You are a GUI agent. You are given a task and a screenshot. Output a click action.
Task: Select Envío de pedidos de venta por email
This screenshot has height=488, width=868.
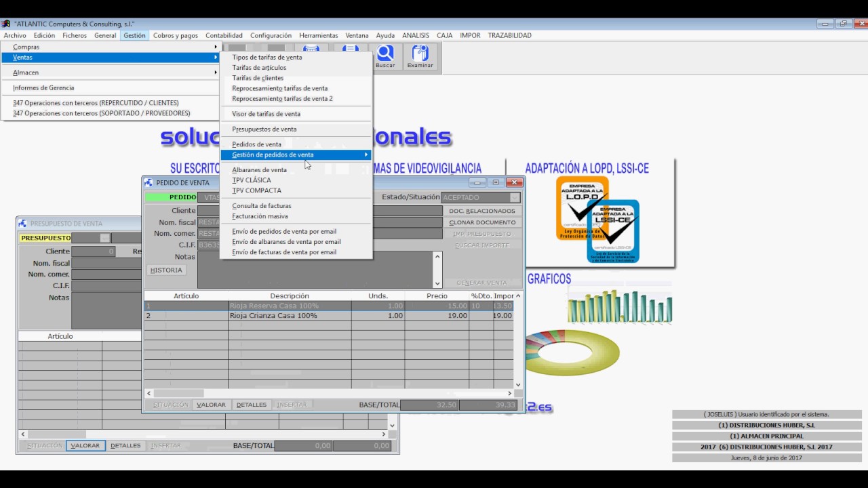[x=296, y=231]
